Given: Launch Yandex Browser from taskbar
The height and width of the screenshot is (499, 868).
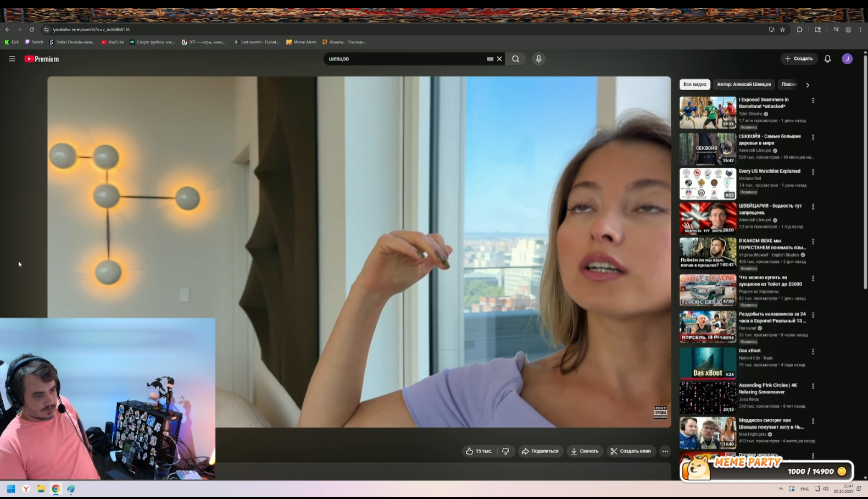Looking at the screenshot, I should [26, 489].
